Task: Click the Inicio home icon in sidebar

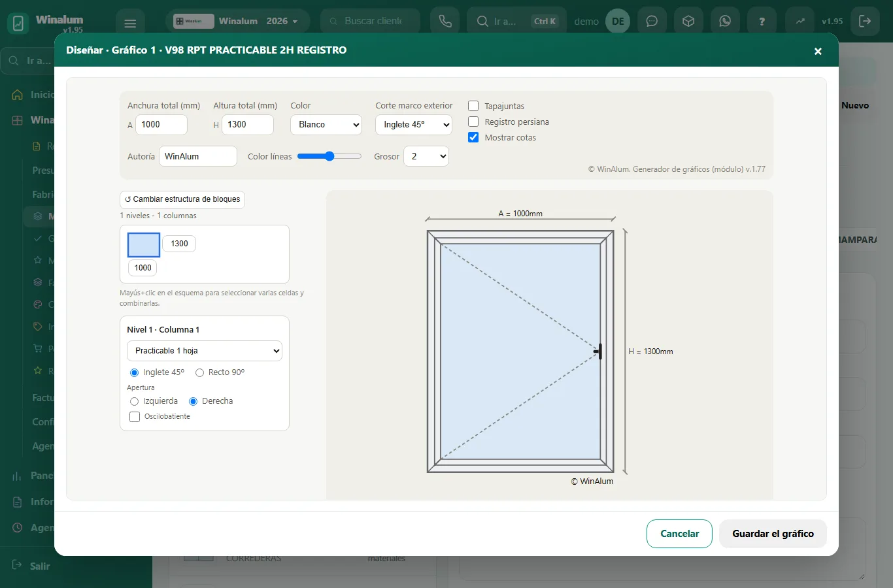Action: [18, 95]
